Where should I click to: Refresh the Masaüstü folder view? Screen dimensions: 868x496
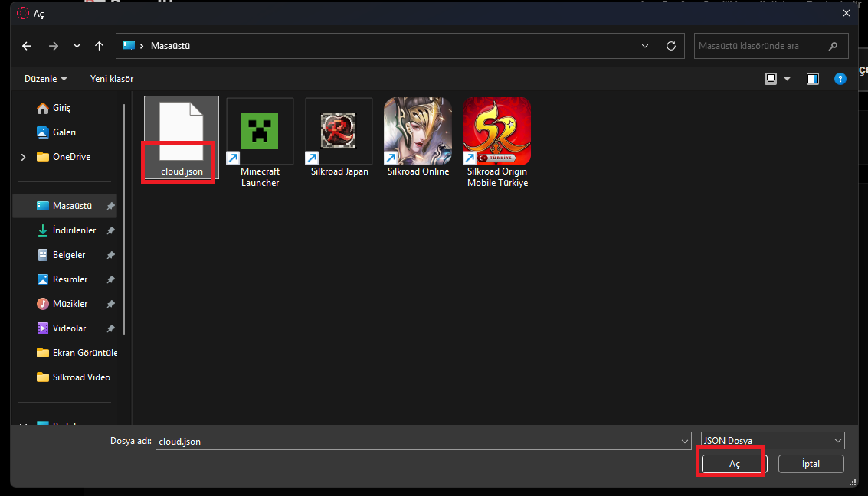[x=671, y=46]
